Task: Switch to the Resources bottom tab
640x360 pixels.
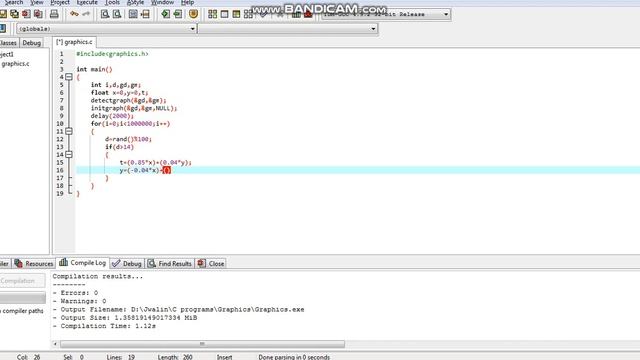Action: click(x=33, y=264)
